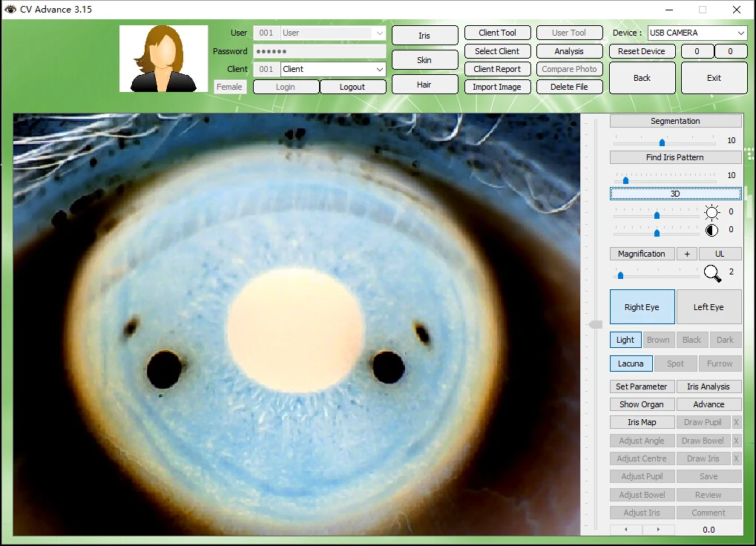This screenshot has width=756, height=546.
Task: Click the Find Iris Pattern button
Action: tap(674, 157)
